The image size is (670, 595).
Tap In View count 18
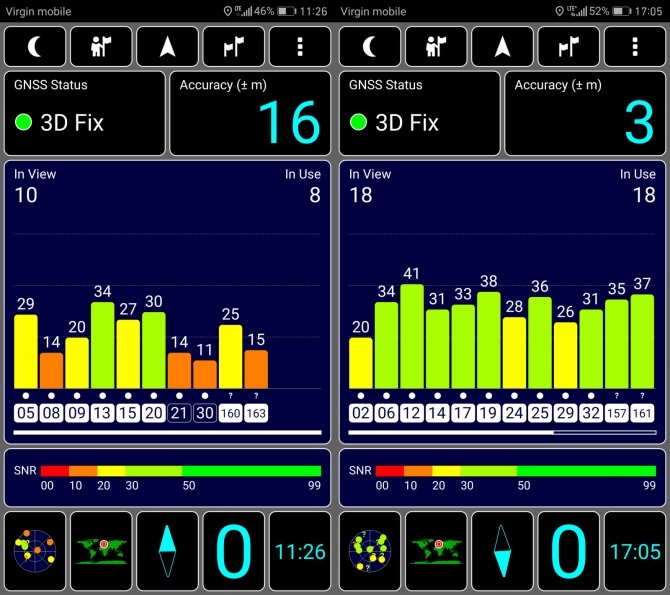coord(361,195)
